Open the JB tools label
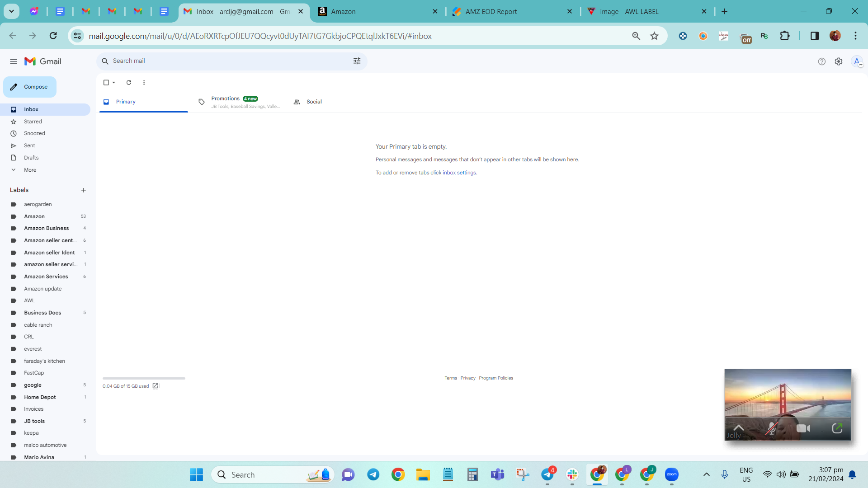This screenshot has width=868, height=488. [x=45, y=421]
